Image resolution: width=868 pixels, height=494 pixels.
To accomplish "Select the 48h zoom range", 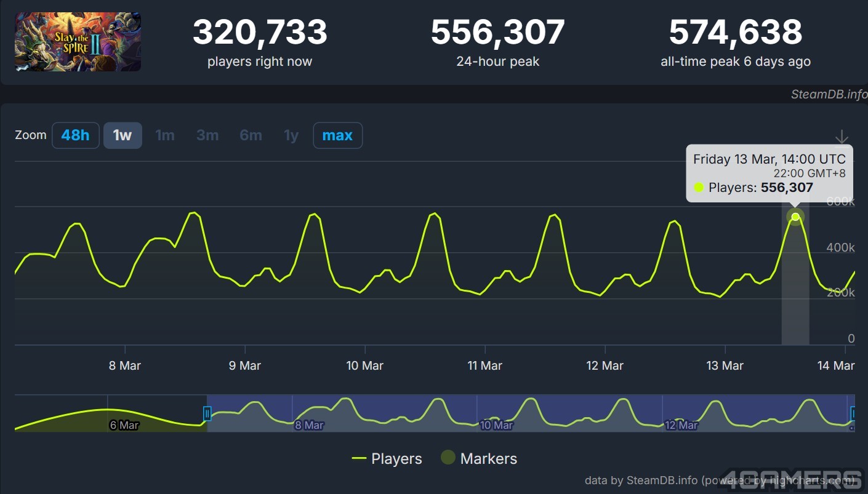I will (76, 135).
